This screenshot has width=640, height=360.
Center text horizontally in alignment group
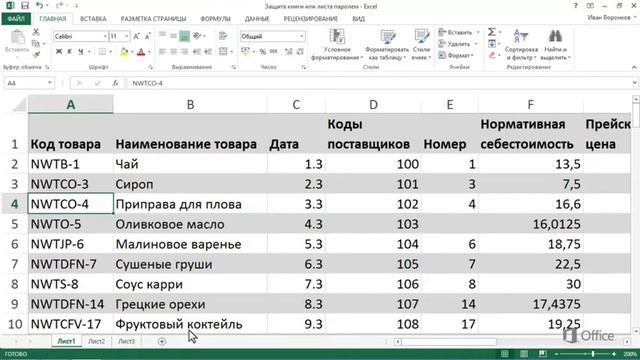pyautogui.click(x=173, y=52)
